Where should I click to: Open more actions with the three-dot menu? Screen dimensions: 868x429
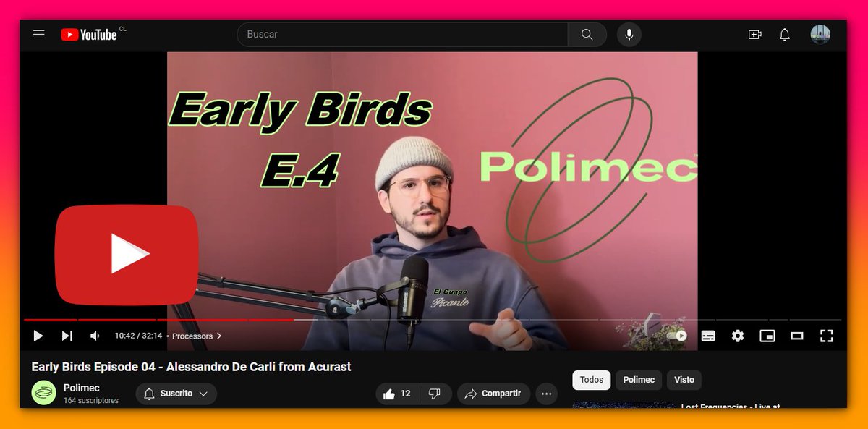pyautogui.click(x=546, y=394)
